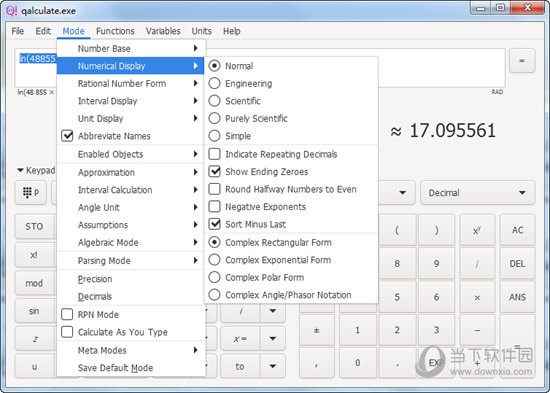
Task: Open the Functions menu
Action: tap(115, 31)
